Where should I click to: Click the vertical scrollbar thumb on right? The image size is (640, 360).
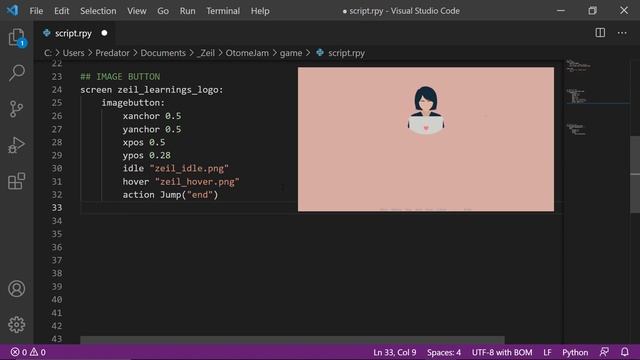(635, 174)
